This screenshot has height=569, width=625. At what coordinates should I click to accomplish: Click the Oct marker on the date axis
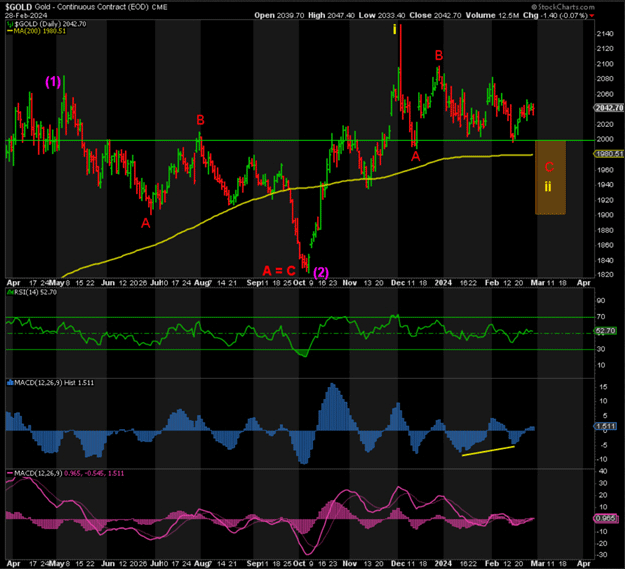tap(298, 284)
